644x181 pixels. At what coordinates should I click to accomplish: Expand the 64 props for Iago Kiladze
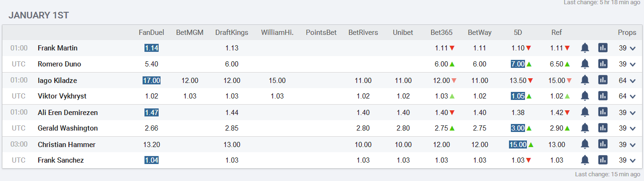tap(627, 81)
